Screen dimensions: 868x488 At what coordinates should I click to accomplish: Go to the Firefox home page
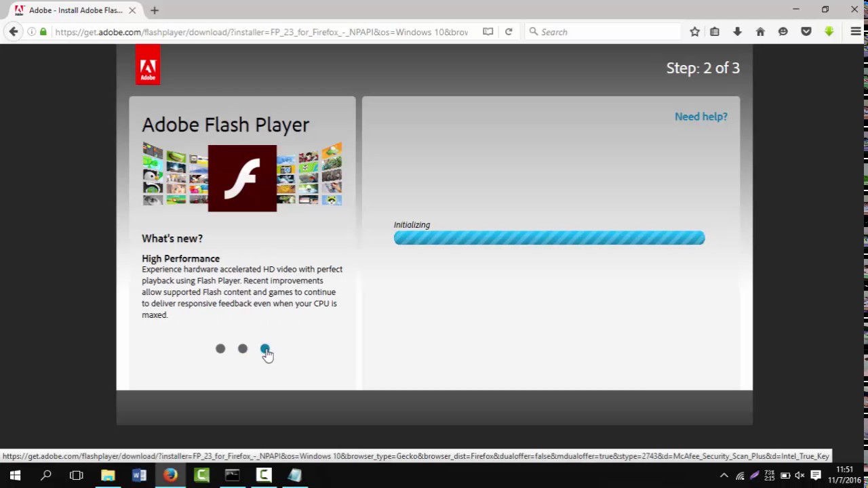[x=760, y=32]
